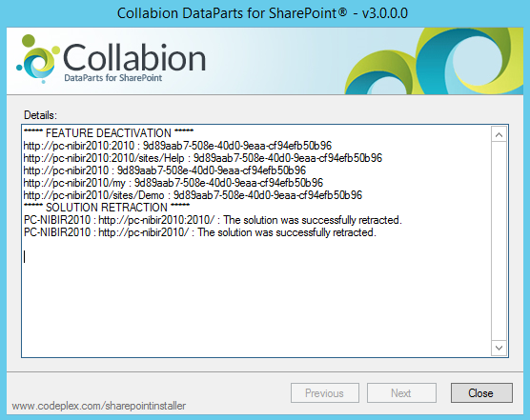Click the green-blue swirl banner graphic
This screenshot has height=420, width=530.
click(x=434, y=61)
